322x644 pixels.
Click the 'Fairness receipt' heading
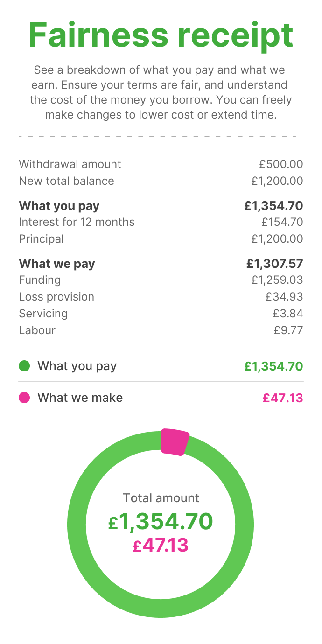coord(161,35)
